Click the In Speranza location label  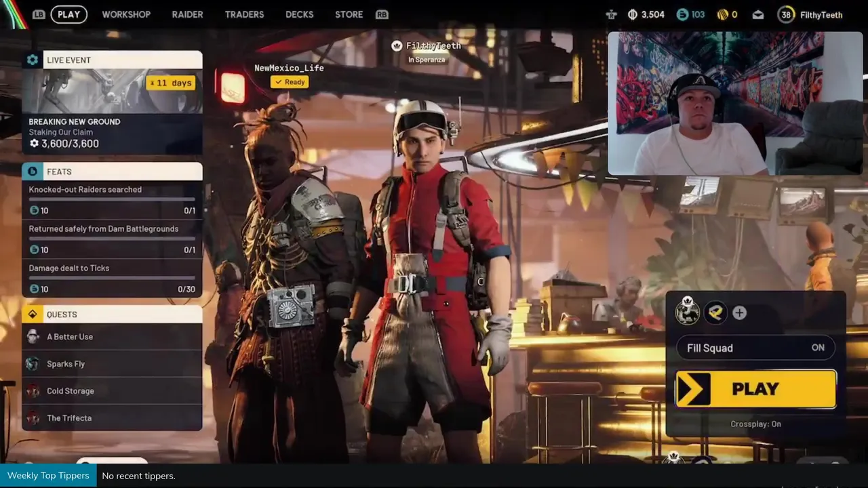(x=427, y=60)
